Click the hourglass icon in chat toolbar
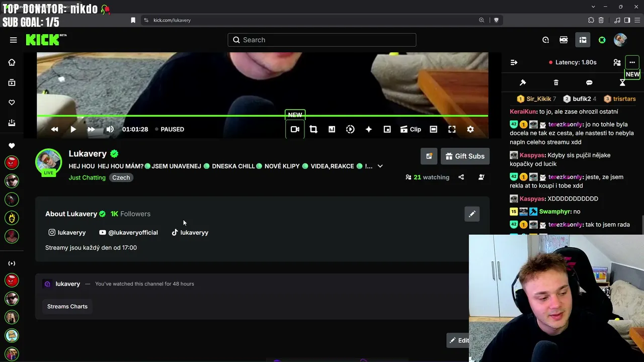Image resolution: width=644 pixels, height=362 pixels. [622, 82]
